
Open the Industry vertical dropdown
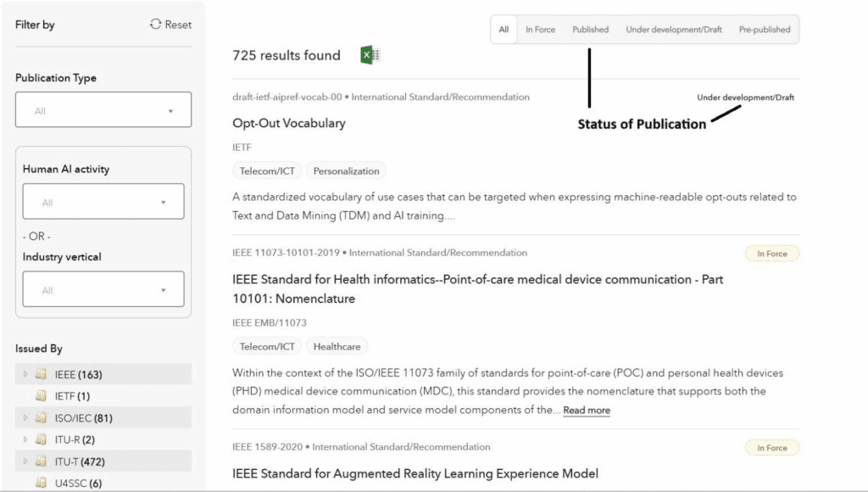coord(103,288)
